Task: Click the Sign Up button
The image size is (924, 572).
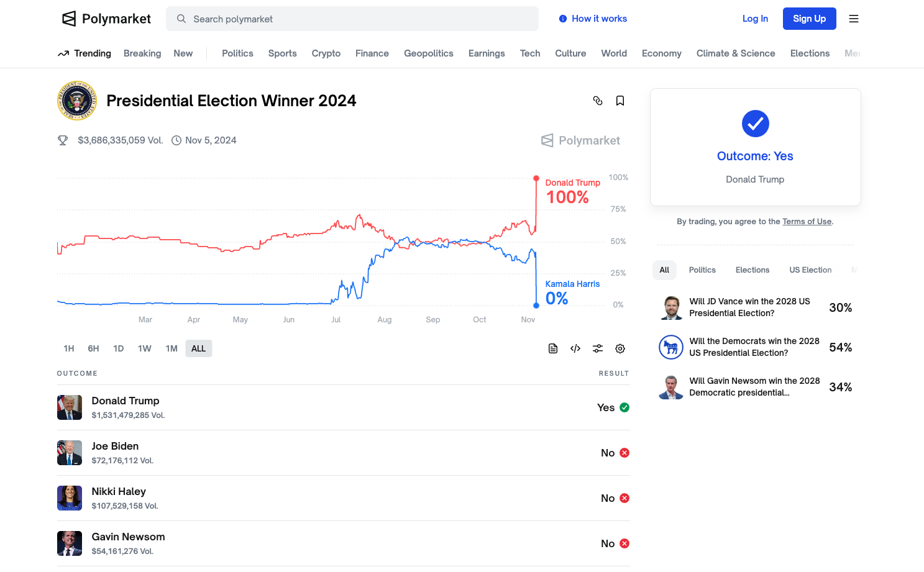Action: click(x=809, y=19)
